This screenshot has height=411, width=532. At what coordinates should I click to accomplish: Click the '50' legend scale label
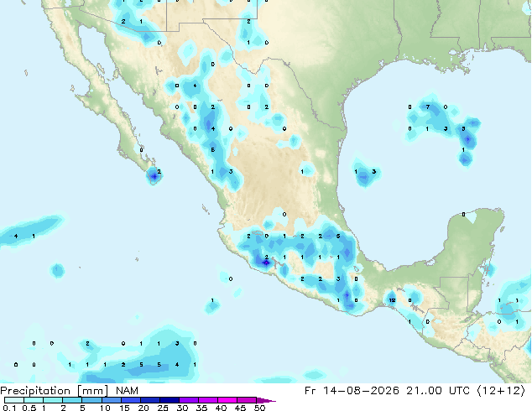(x=260, y=408)
